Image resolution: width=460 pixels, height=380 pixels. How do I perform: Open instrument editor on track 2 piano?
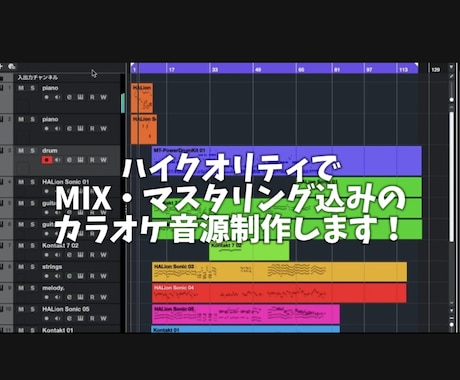(x=80, y=129)
